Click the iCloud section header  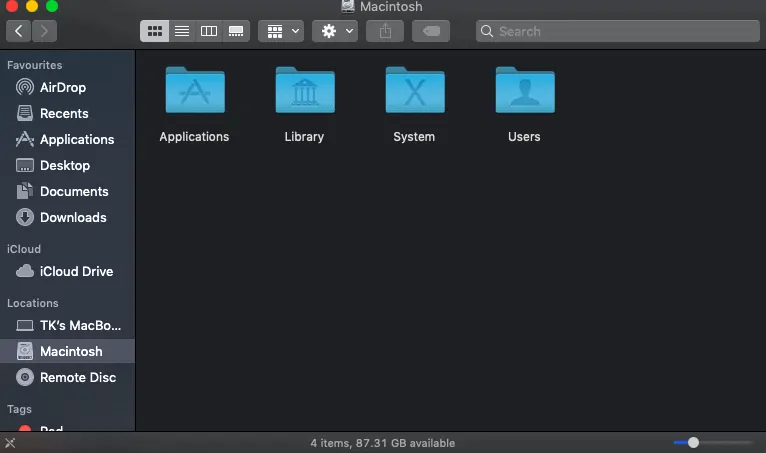24,249
